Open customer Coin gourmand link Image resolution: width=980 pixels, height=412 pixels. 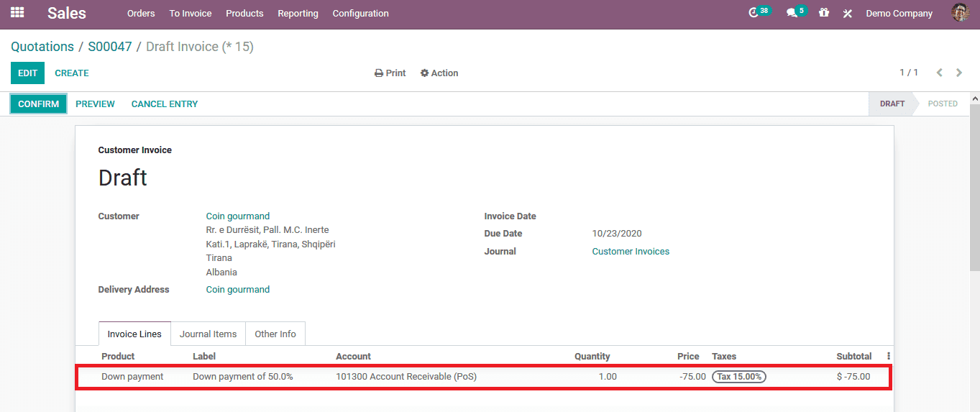(238, 216)
